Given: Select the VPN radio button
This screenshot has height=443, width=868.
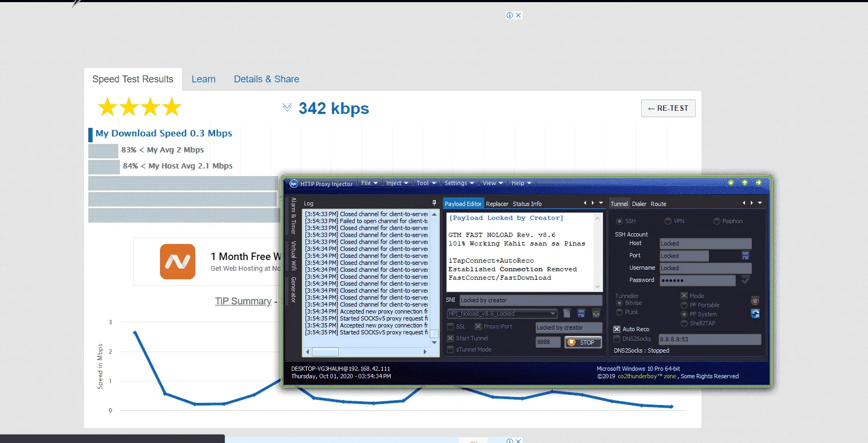Looking at the screenshot, I should click(x=668, y=221).
